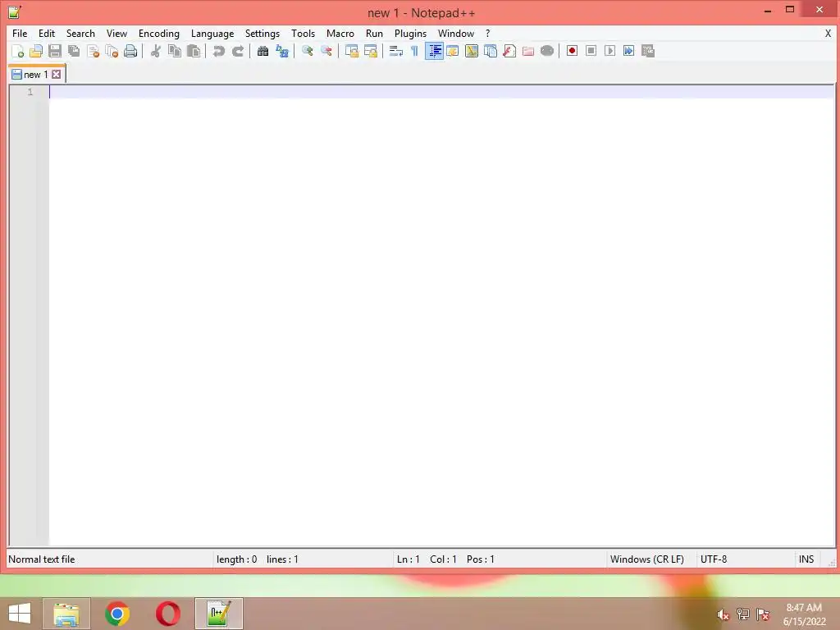Open Folder as Workspace toolbar icon
The height and width of the screenshot is (630, 840).
pyautogui.click(x=528, y=51)
